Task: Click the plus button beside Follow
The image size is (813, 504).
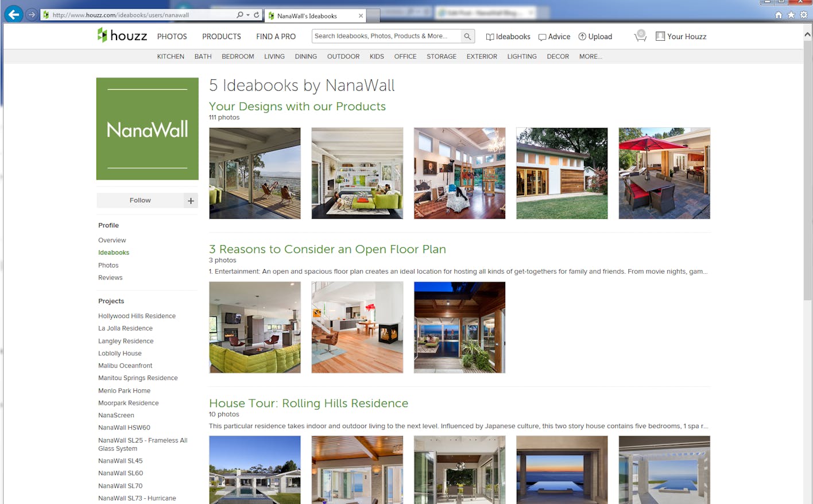Action: 191,200
